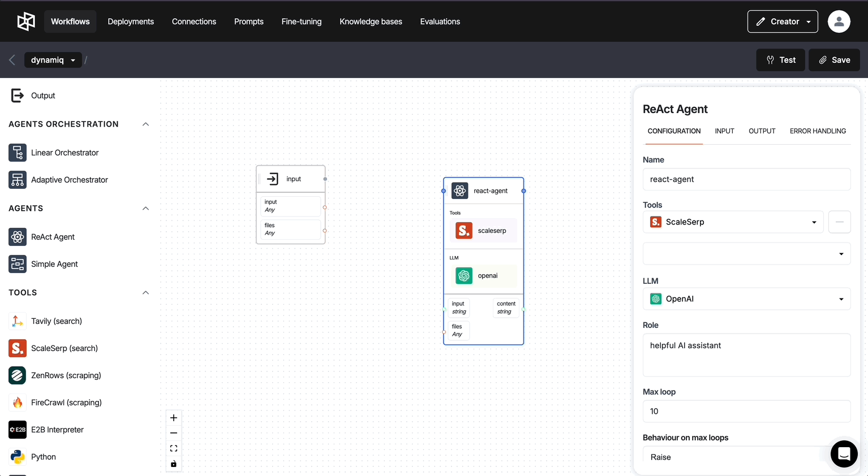Click the ReAct Agent icon in sidebar

pos(18,237)
